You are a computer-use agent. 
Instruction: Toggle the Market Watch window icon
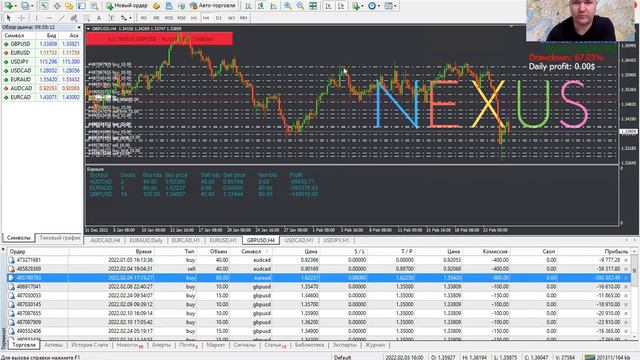pos(44,6)
